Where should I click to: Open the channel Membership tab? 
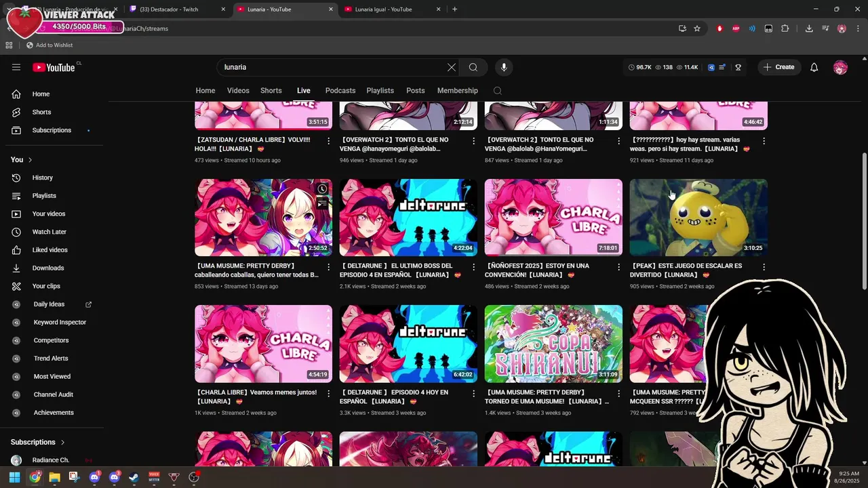click(458, 91)
